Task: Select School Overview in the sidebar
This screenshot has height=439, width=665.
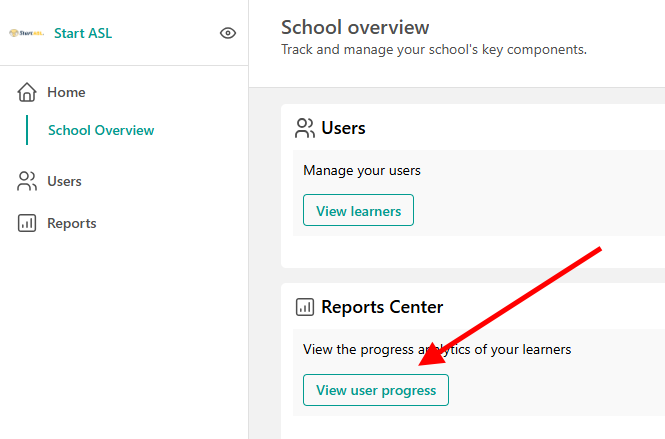Action: (x=101, y=130)
